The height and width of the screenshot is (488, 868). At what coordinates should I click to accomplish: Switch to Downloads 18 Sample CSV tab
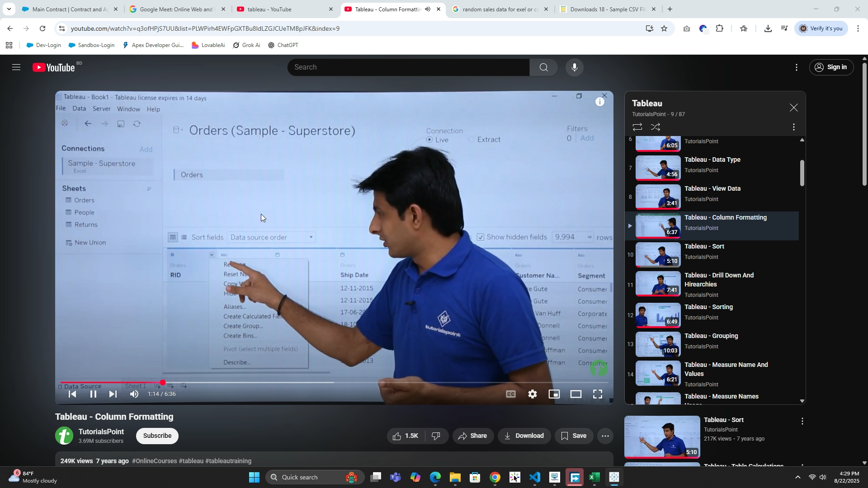click(606, 9)
